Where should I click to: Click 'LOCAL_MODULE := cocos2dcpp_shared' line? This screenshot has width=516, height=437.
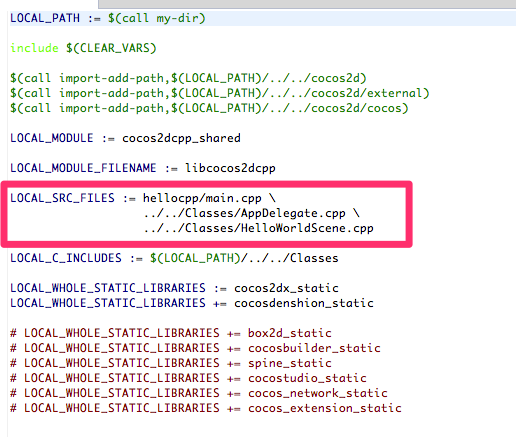(125, 138)
